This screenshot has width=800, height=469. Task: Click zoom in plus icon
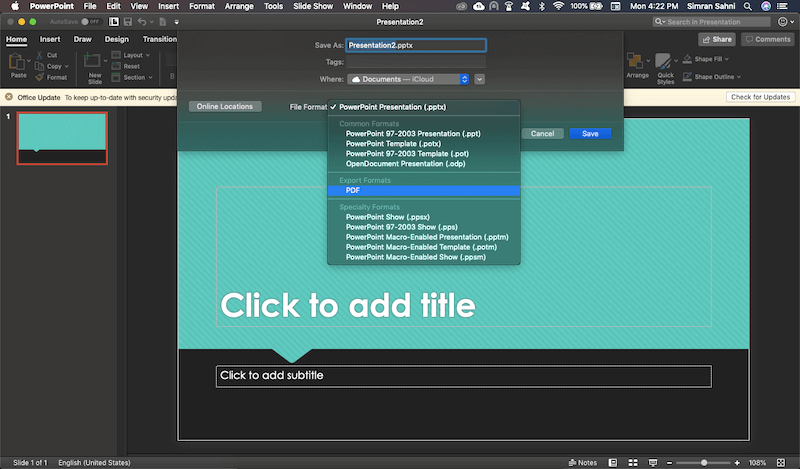(x=737, y=463)
